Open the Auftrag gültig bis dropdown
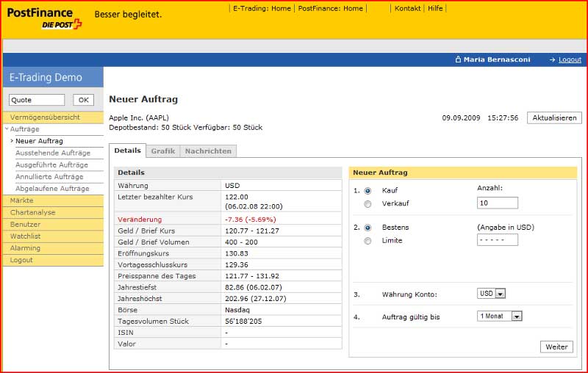Viewport: 588px width, 373px height. click(500, 316)
